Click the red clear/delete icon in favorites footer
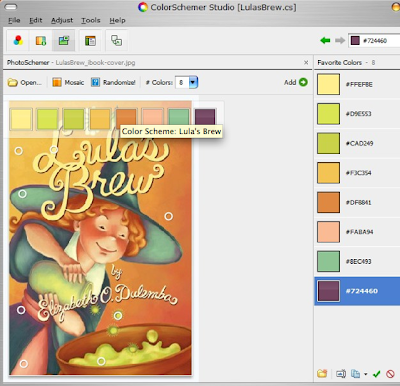 point(390,374)
